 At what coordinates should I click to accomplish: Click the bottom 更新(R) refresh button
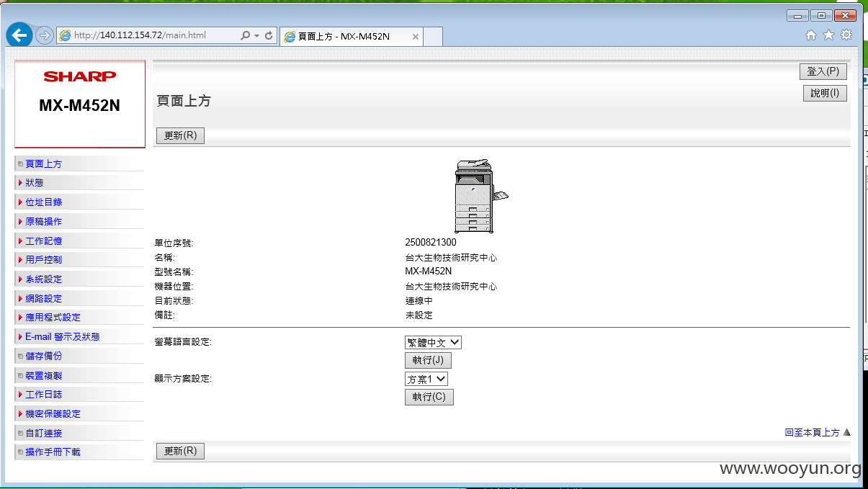tap(180, 451)
